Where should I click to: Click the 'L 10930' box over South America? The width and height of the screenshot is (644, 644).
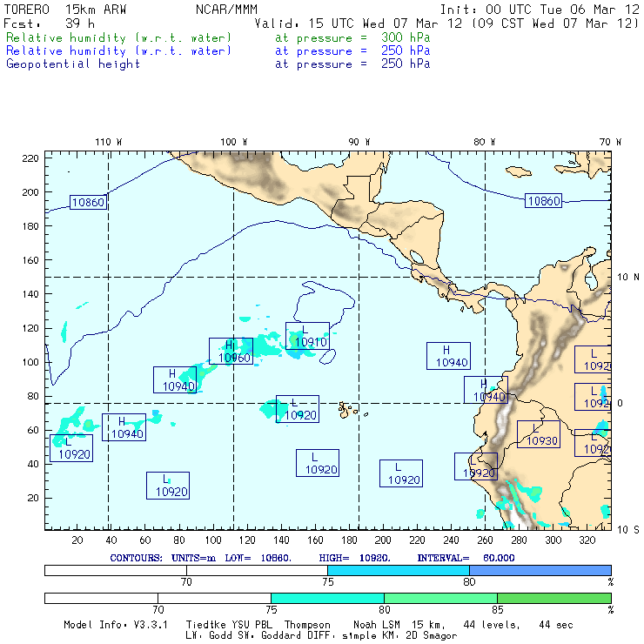539,434
